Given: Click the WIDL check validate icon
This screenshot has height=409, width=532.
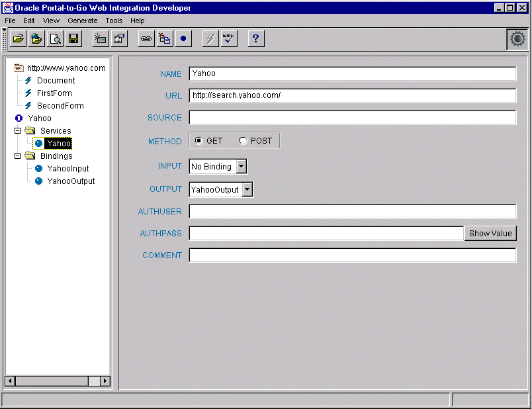Looking at the screenshot, I should [x=229, y=38].
